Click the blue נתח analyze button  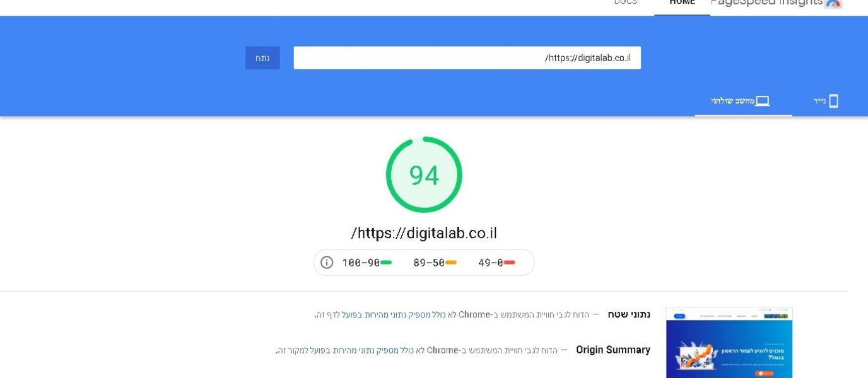[x=262, y=58]
